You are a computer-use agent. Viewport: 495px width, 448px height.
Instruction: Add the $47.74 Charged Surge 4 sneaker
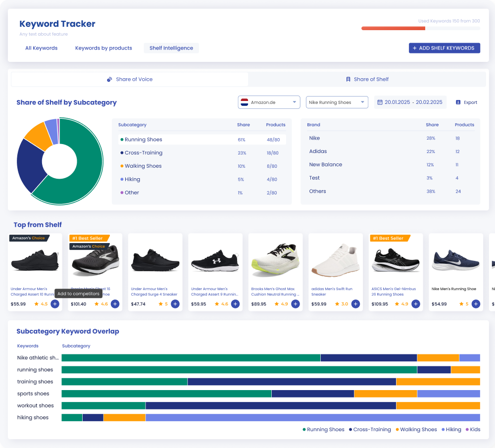[175, 304]
